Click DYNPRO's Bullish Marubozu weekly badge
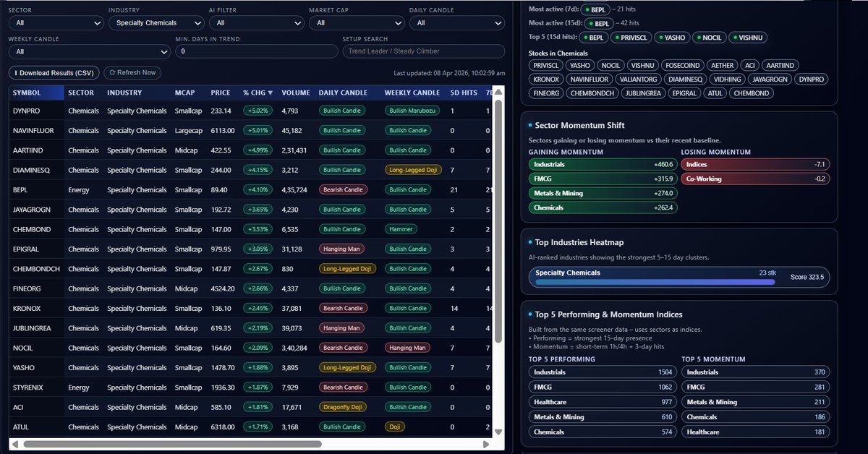 (x=412, y=111)
